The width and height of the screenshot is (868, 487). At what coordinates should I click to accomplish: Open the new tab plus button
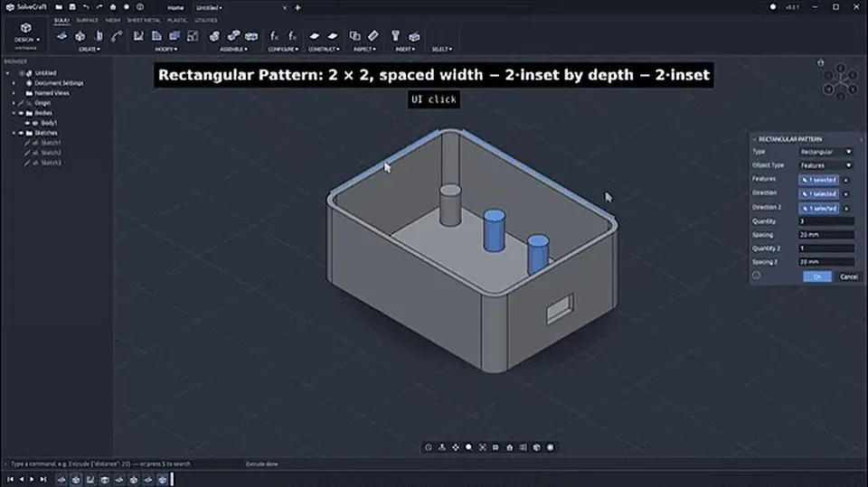[297, 8]
